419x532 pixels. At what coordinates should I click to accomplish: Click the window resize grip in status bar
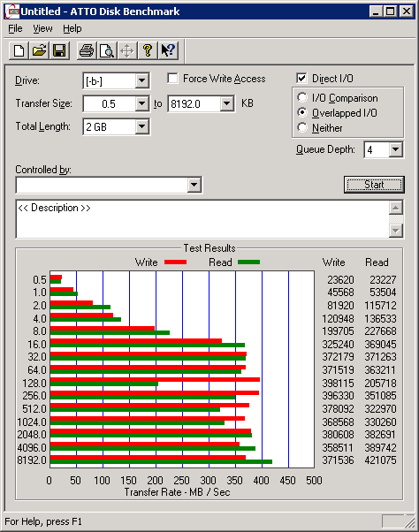point(410,521)
